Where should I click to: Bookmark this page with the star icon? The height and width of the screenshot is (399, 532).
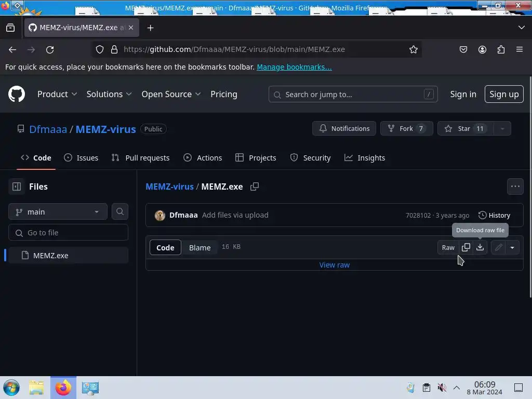point(413,49)
